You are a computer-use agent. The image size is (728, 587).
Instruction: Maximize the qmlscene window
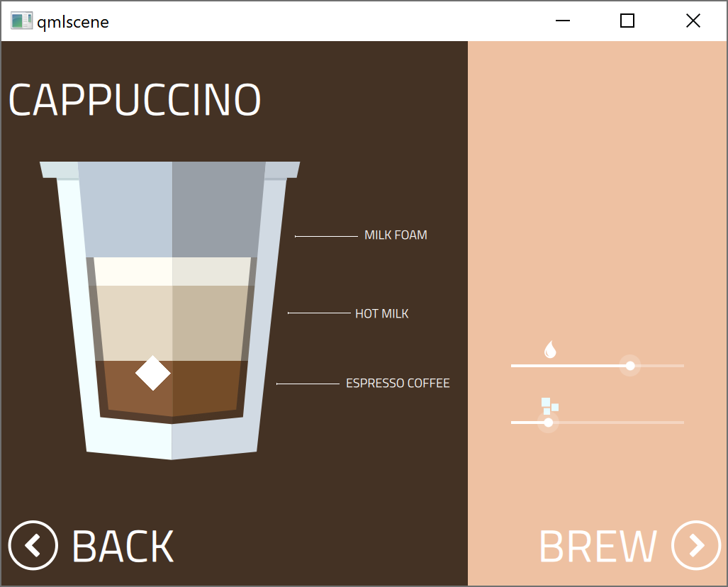627,21
